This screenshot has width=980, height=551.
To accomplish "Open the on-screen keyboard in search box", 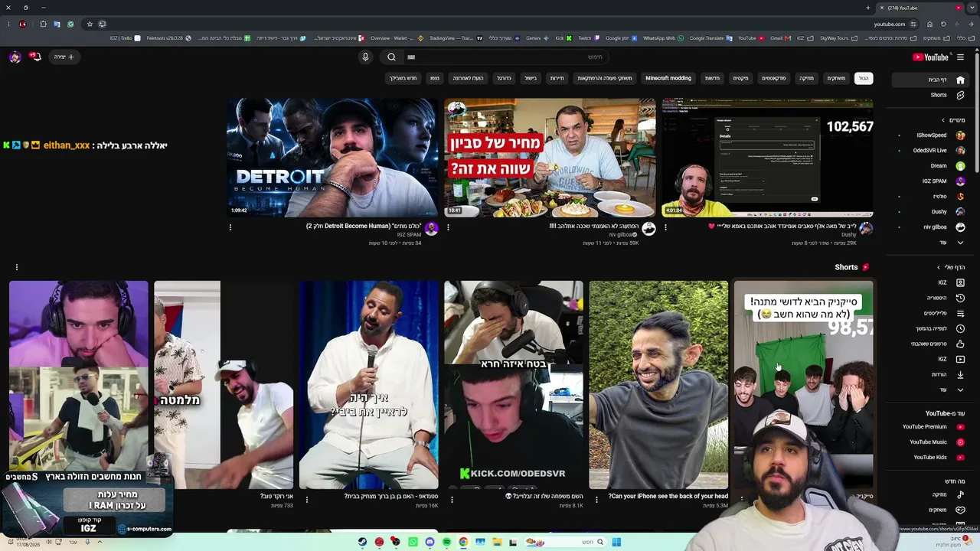I will [x=411, y=57].
